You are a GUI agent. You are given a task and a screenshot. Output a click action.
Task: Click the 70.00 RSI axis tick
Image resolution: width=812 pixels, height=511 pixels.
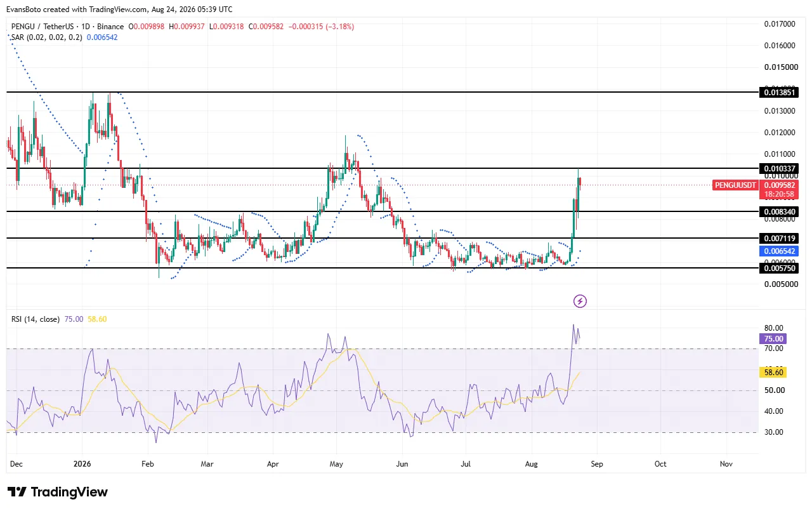click(x=774, y=348)
